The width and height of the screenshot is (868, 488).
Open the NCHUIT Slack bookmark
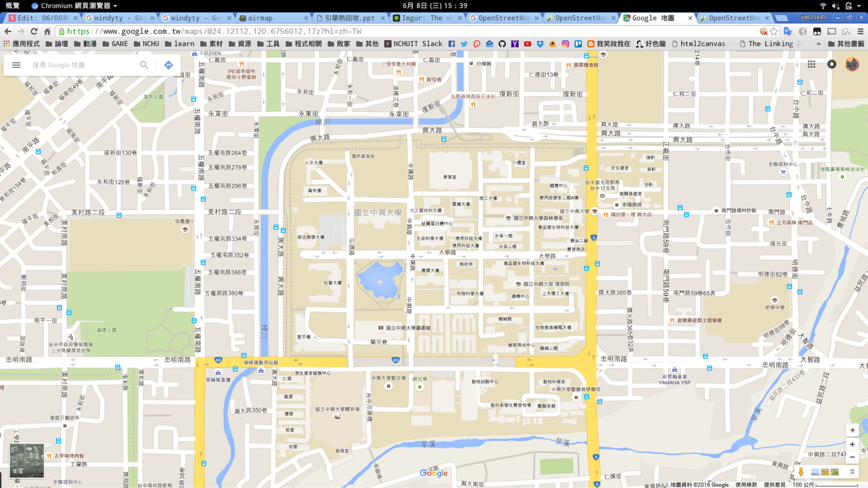pyautogui.click(x=413, y=44)
